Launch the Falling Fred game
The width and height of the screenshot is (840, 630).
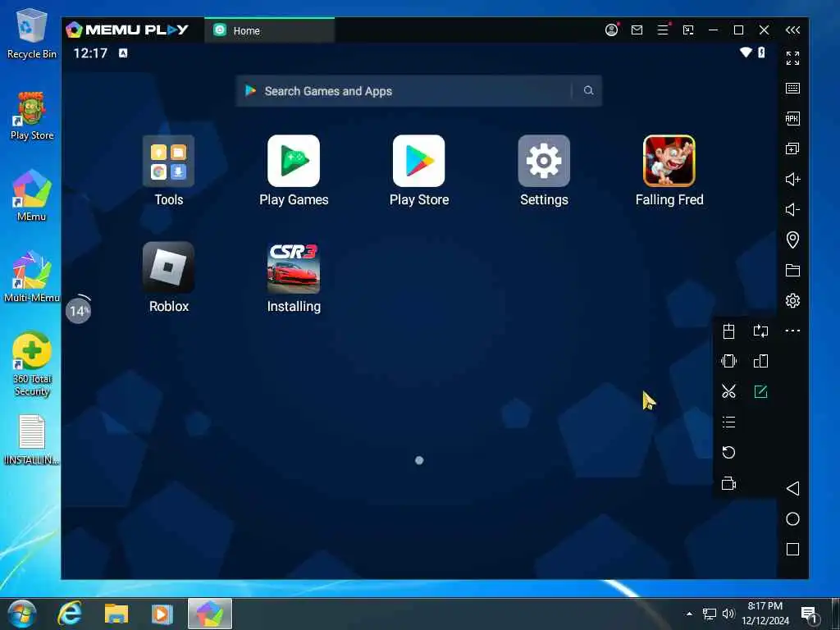click(669, 161)
